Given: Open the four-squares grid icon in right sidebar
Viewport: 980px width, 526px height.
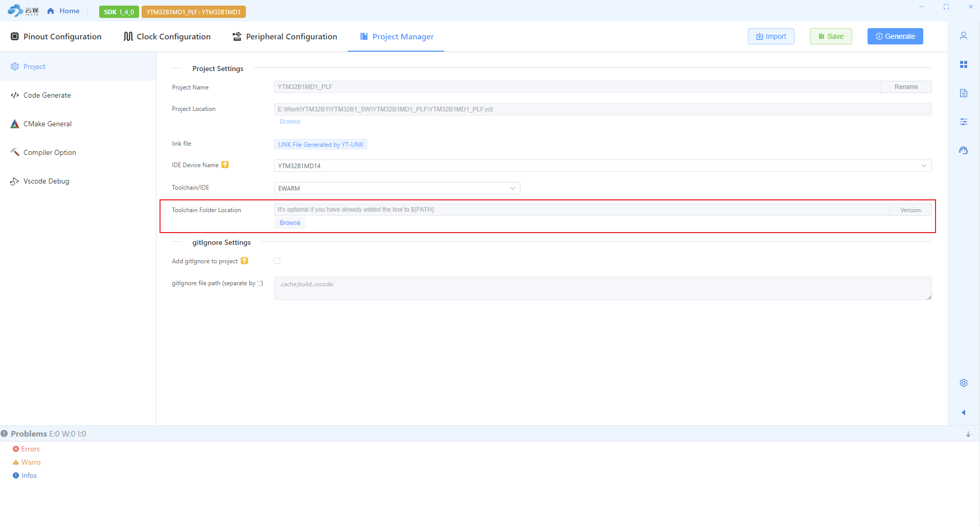Looking at the screenshot, I should [x=963, y=64].
